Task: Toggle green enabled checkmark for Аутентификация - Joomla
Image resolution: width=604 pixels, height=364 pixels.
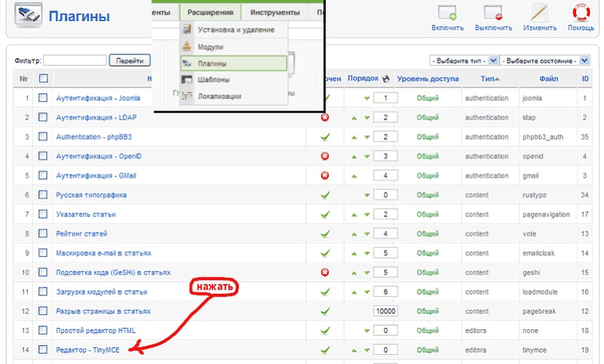Action: coord(325,98)
